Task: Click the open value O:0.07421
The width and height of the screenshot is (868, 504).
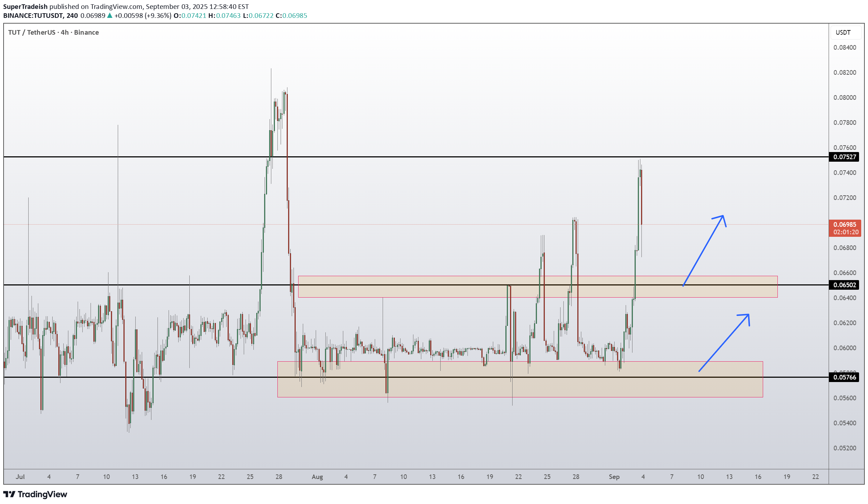Action: [x=190, y=15]
